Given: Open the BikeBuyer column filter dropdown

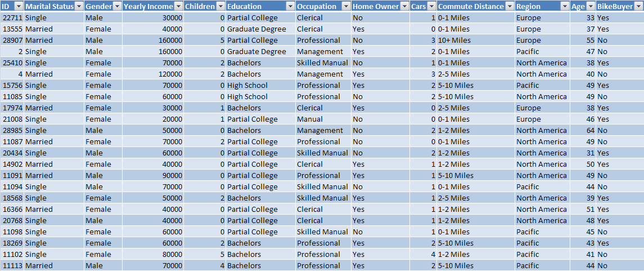Looking at the screenshot, I should [x=639, y=6].
